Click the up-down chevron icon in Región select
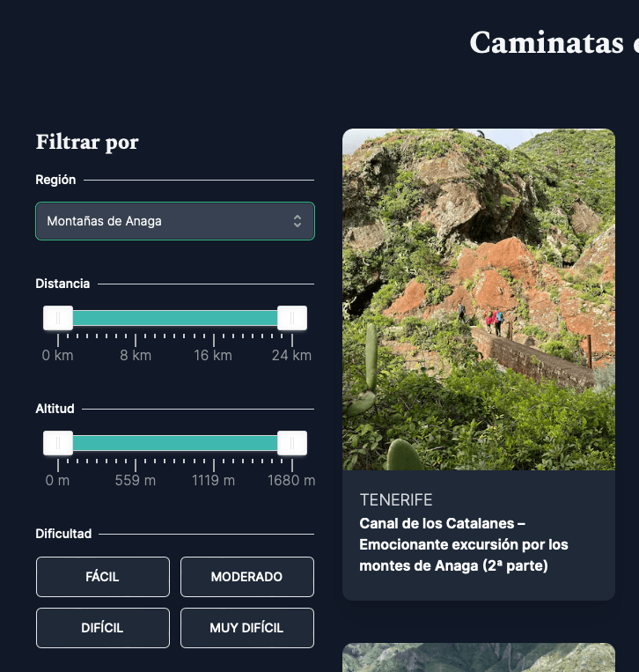 tap(297, 221)
